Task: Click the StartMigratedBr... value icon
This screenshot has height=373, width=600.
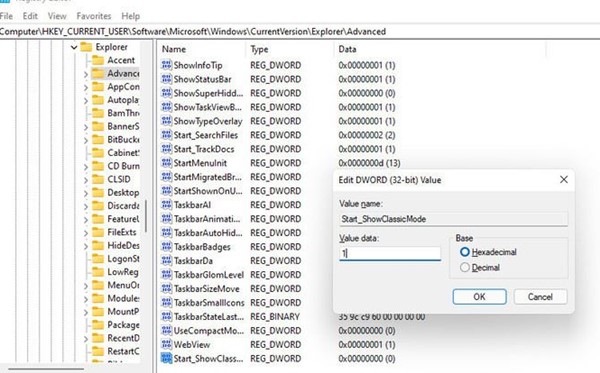Action: tap(166, 177)
